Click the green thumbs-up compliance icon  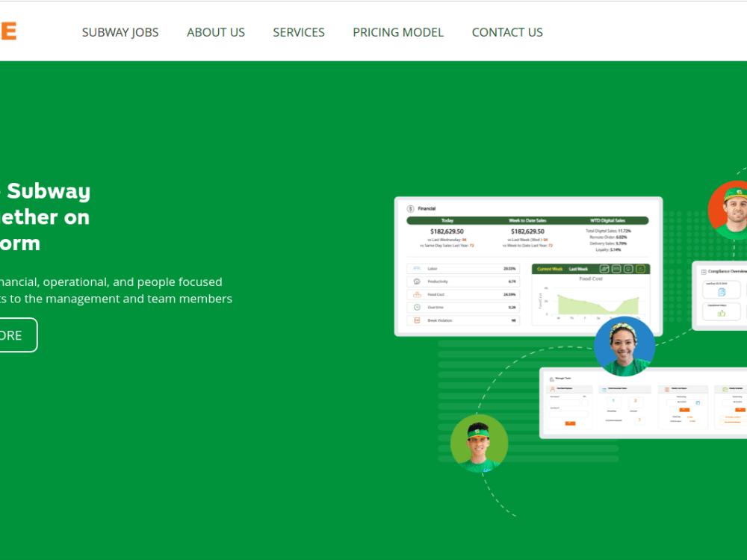click(x=722, y=314)
